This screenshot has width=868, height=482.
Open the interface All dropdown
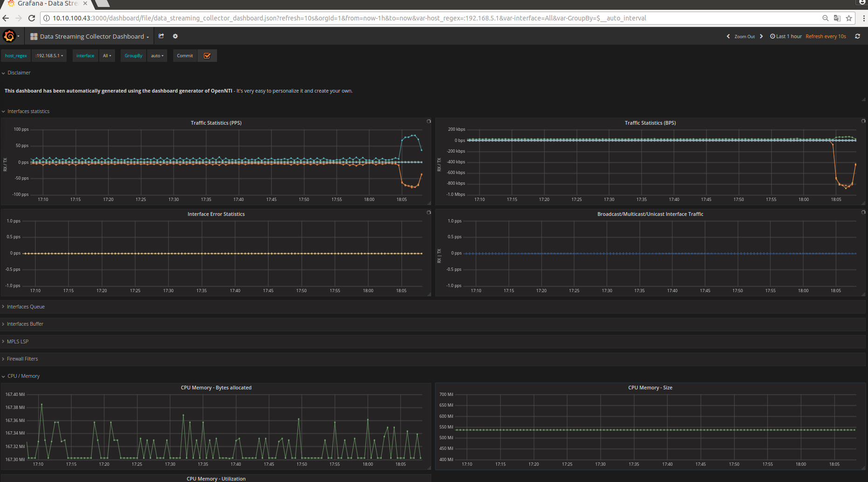coord(107,56)
